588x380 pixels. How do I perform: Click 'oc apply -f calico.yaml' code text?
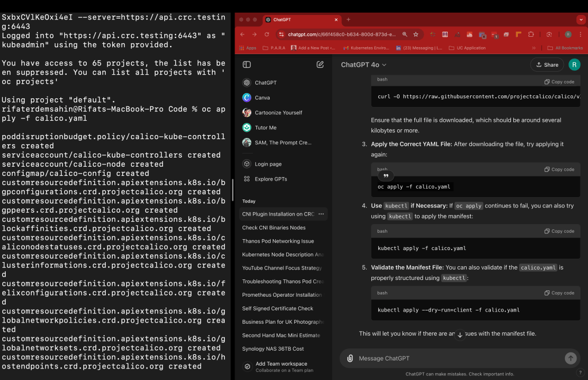414,187
